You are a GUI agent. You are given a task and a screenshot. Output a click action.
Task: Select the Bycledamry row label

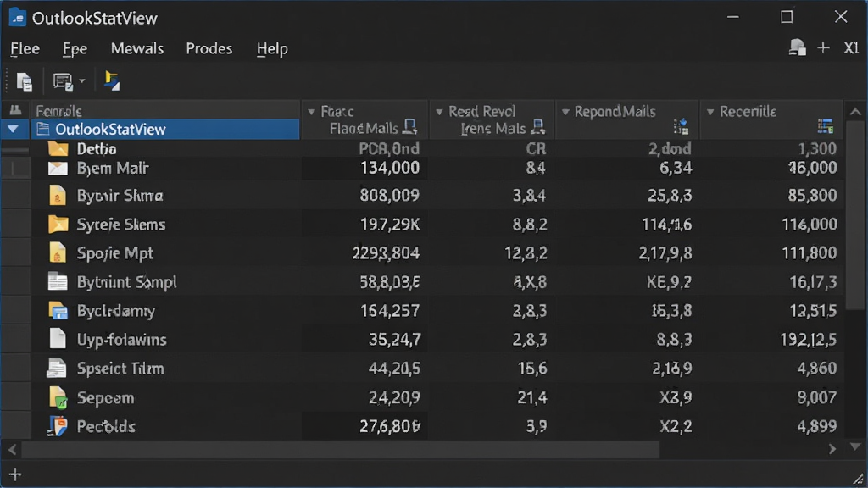[115, 310]
